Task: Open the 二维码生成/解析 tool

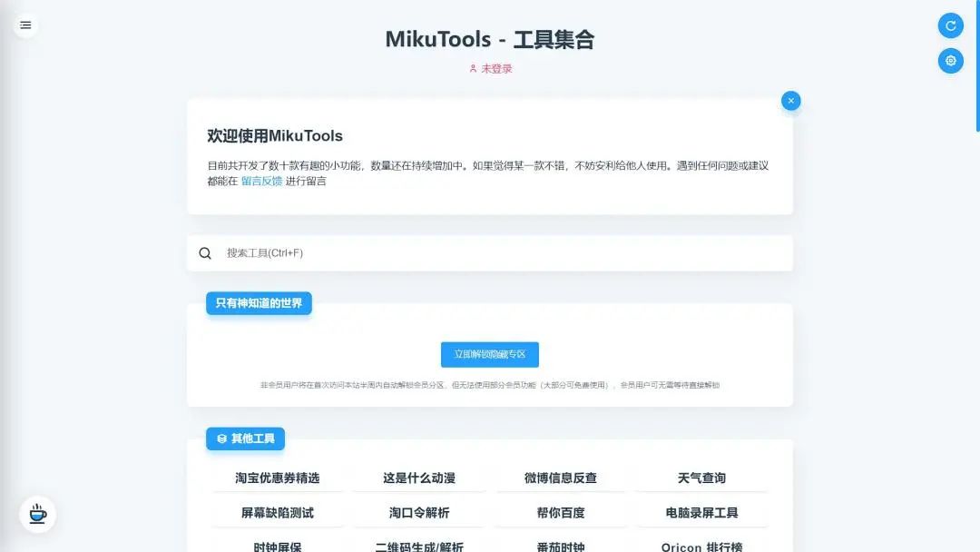Action: pyautogui.click(x=419, y=547)
